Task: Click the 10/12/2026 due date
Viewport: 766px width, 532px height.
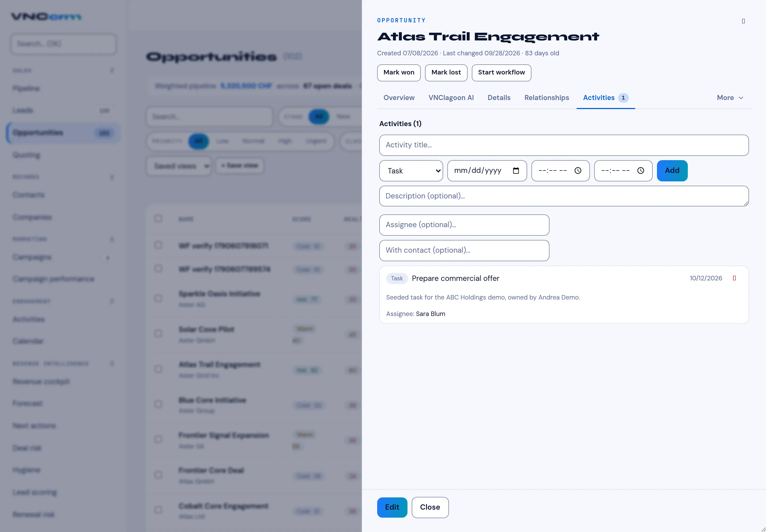Action: [x=706, y=278]
